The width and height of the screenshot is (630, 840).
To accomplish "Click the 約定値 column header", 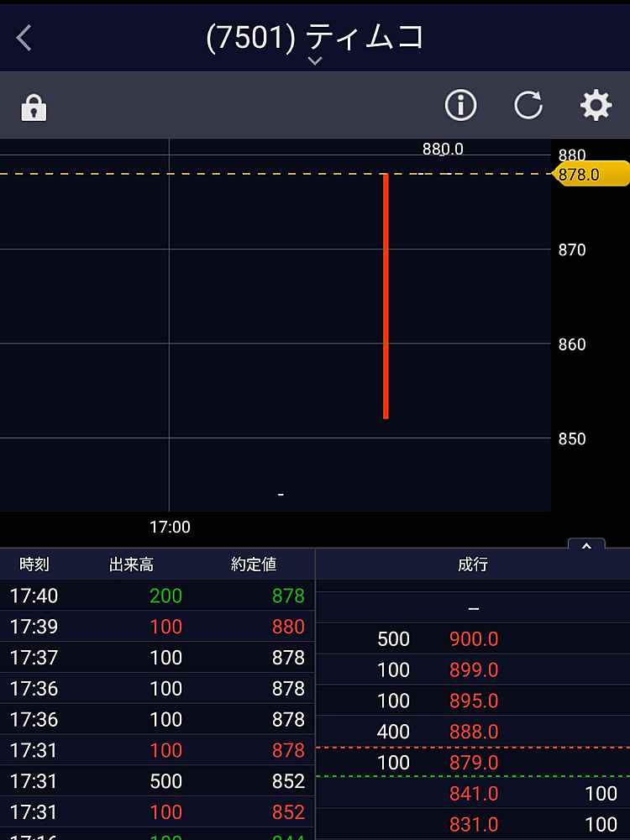I will [254, 564].
